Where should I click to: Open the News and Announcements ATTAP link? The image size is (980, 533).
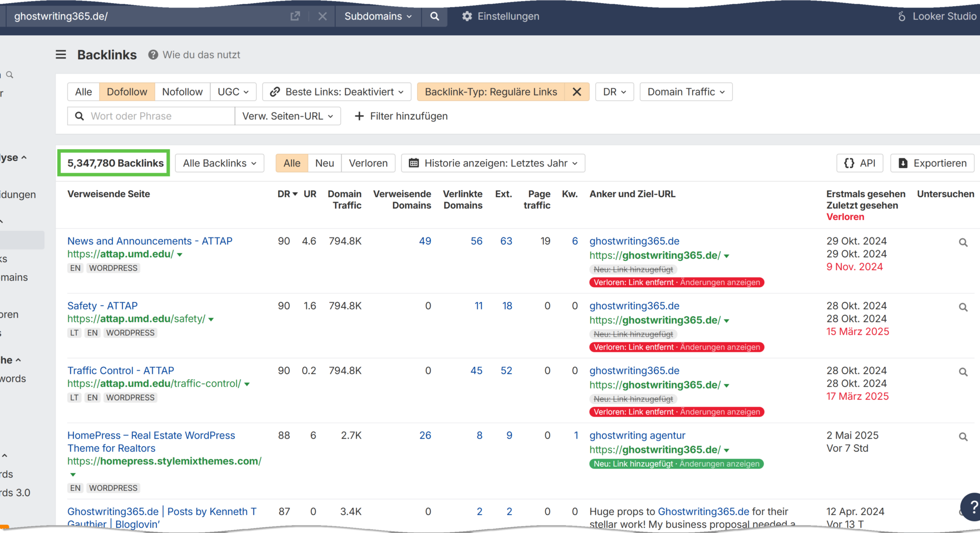(x=150, y=241)
